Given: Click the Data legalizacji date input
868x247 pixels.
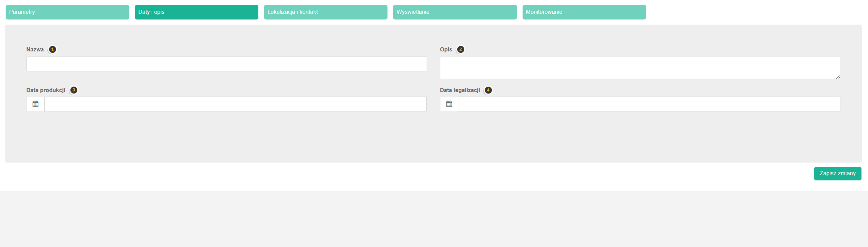Looking at the screenshot, I should (x=649, y=104).
